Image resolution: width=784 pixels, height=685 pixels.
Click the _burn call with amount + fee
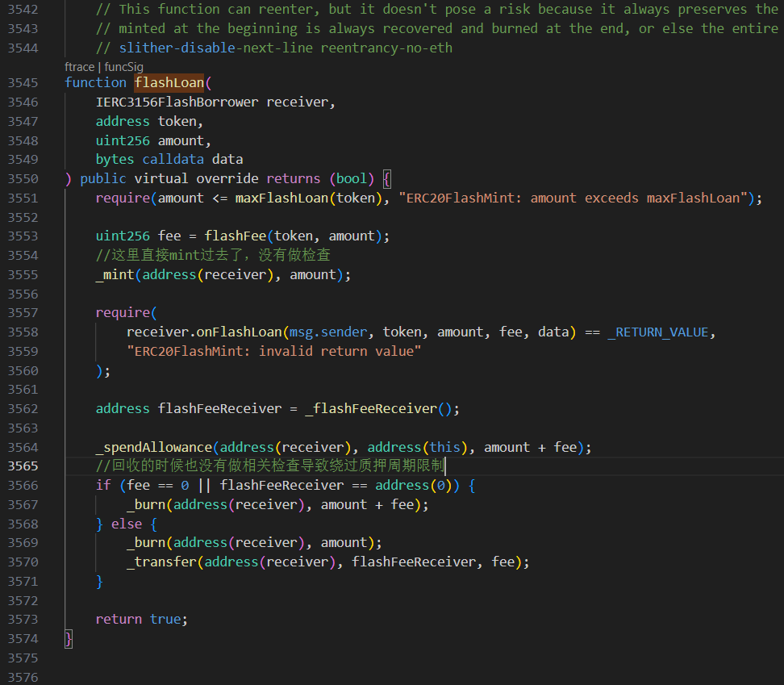tap(278, 505)
